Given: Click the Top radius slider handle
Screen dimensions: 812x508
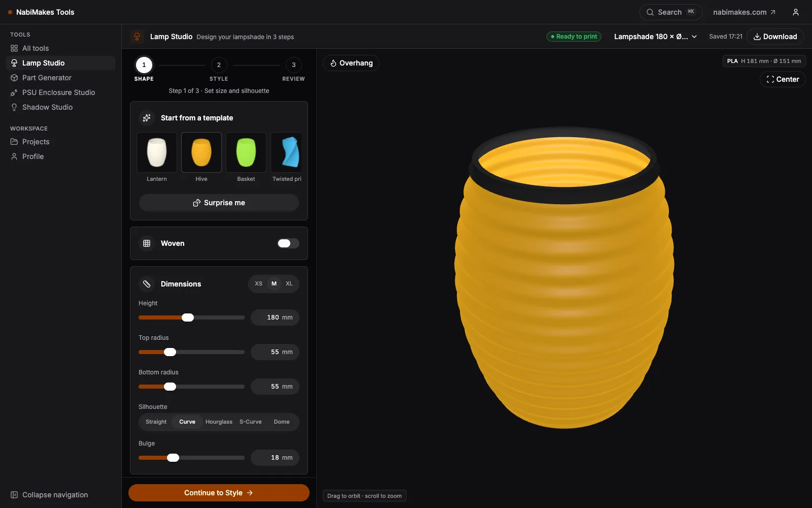Looking at the screenshot, I should (170, 352).
